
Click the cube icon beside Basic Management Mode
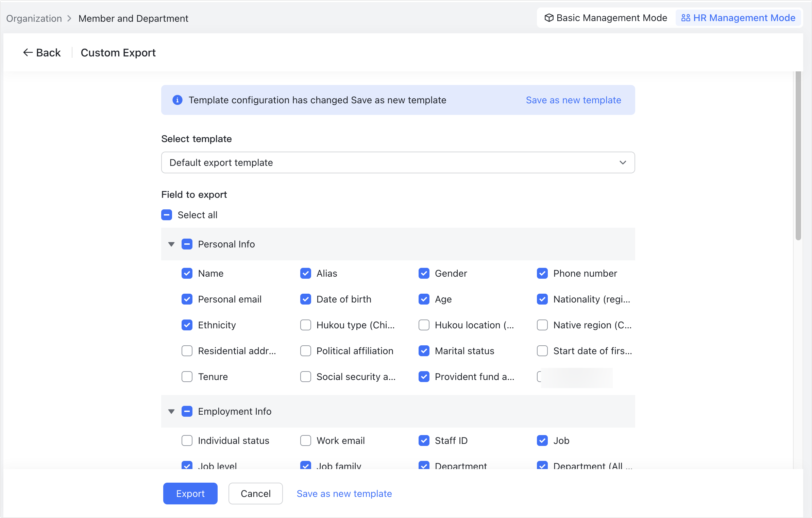tap(550, 18)
